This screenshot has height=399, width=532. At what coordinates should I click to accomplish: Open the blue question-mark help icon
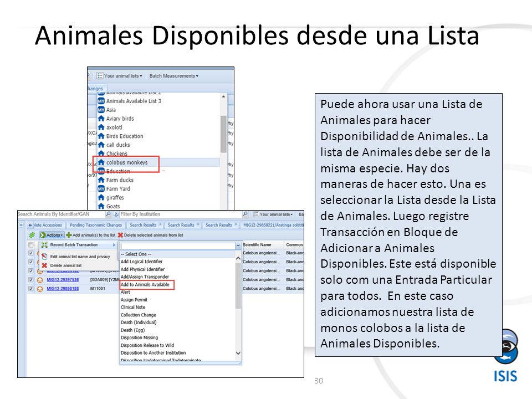[116, 214]
